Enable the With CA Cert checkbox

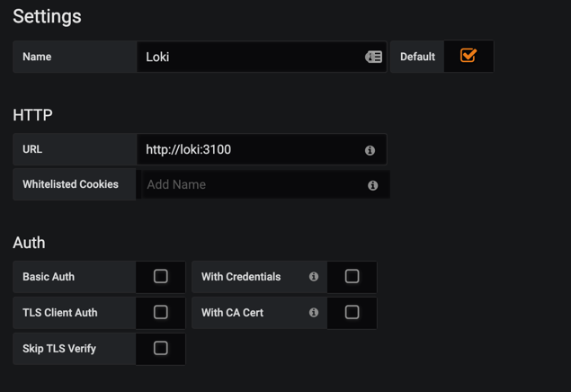(x=352, y=312)
